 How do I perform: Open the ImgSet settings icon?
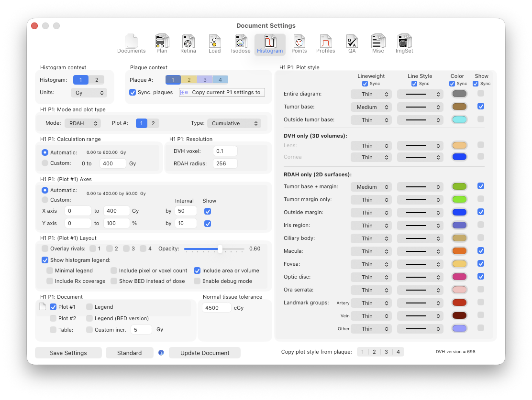pyautogui.click(x=404, y=43)
